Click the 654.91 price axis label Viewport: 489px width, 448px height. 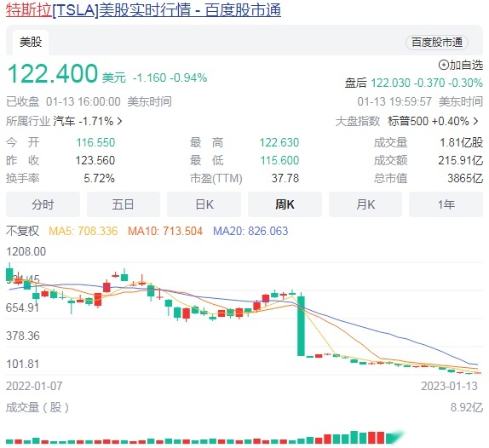23,307
